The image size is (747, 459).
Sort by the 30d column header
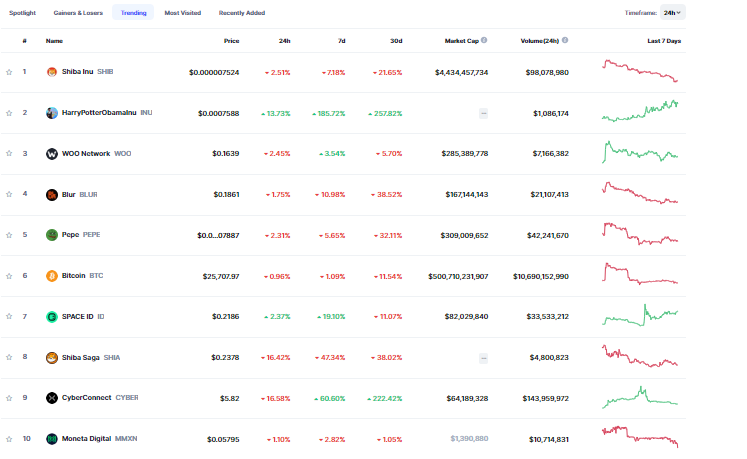click(x=396, y=41)
